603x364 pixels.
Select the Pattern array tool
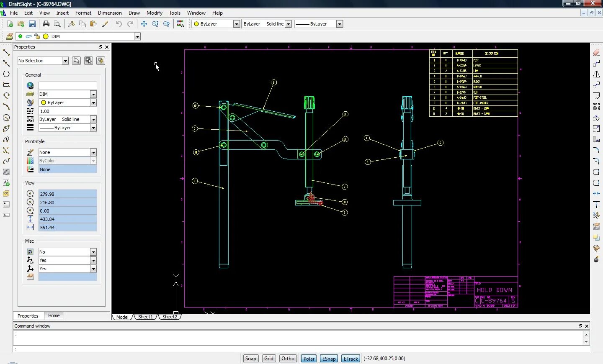(596, 107)
